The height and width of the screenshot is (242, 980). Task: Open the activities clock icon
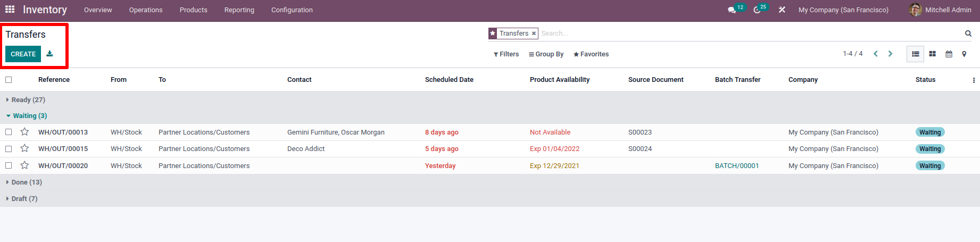pyautogui.click(x=757, y=10)
